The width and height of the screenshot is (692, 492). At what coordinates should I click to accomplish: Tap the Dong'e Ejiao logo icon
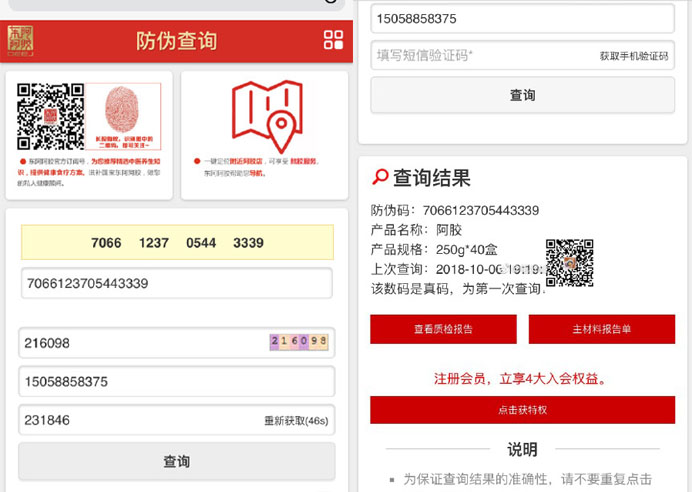(x=20, y=41)
